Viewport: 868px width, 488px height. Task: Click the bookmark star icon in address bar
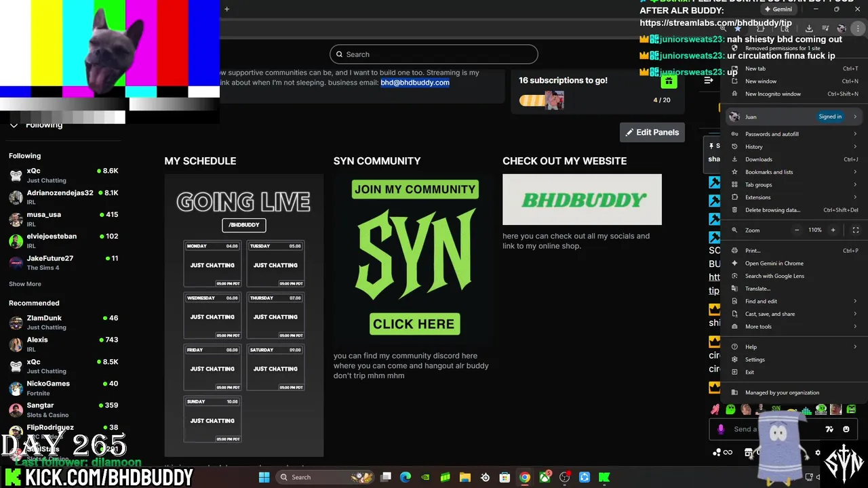(738, 28)
